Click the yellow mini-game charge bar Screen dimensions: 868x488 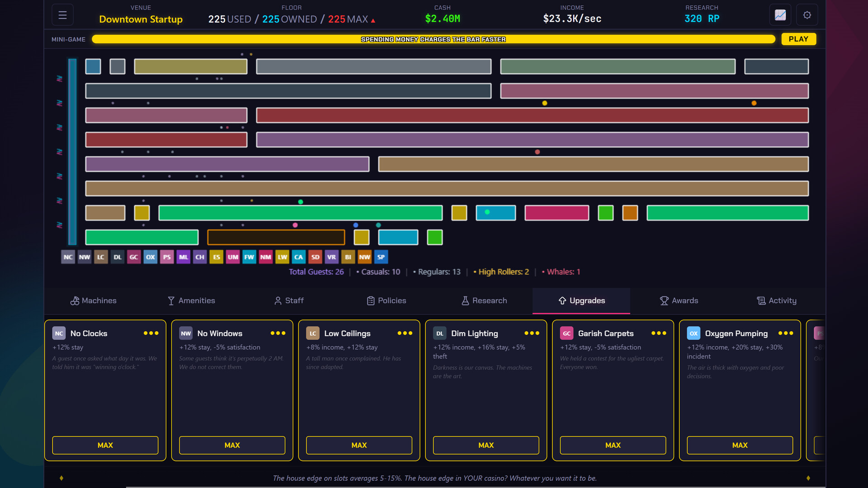[434, 39]
